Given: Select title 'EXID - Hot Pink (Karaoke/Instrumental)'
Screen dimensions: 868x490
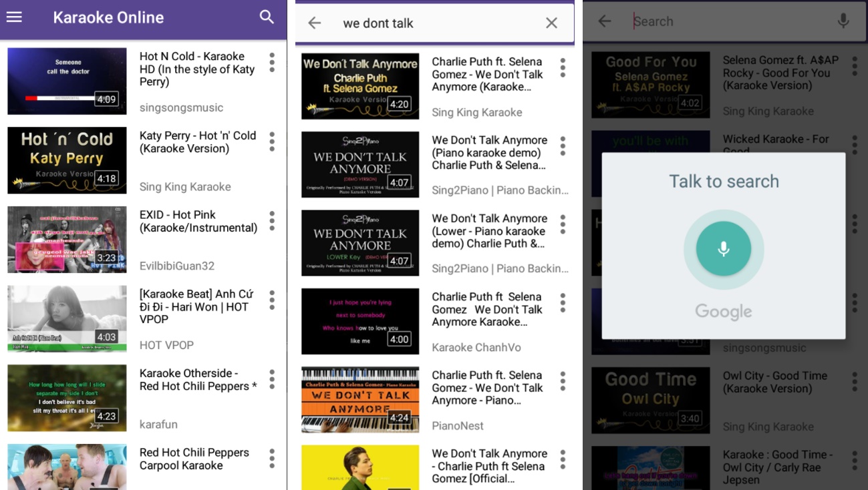Looking at the screenshot, I should (198, 221).
